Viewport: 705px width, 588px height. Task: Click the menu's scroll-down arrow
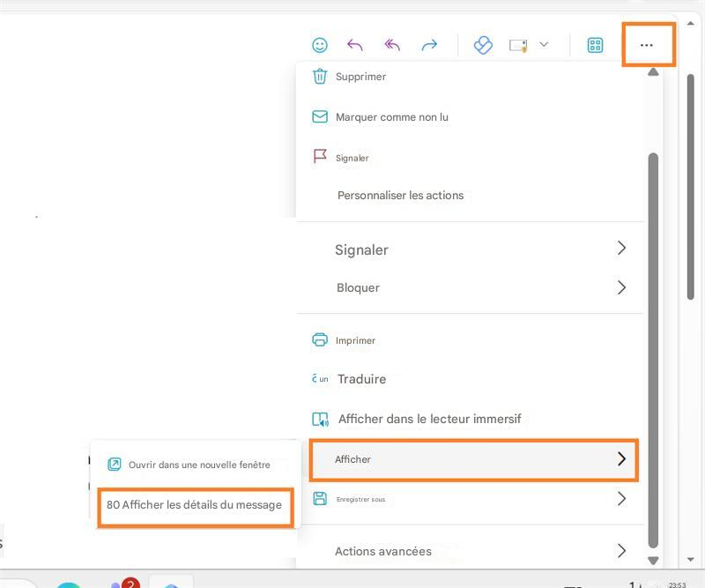653,561
